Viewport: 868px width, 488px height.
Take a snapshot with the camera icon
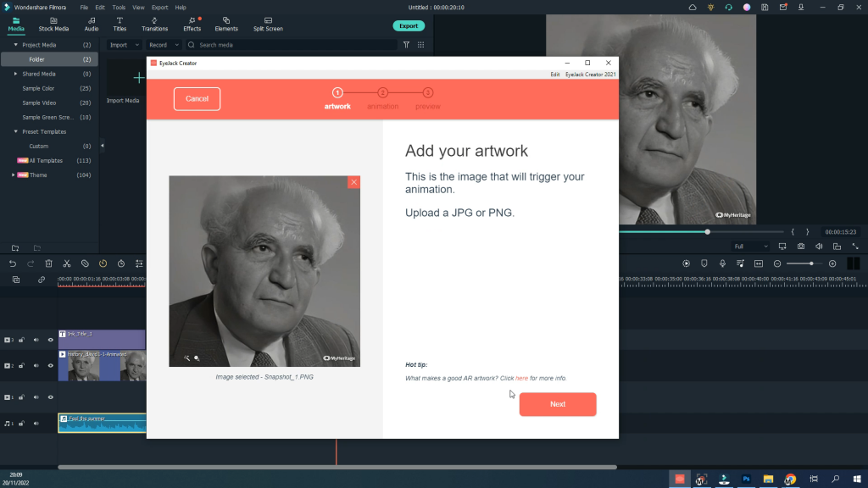tap(801, 247)
